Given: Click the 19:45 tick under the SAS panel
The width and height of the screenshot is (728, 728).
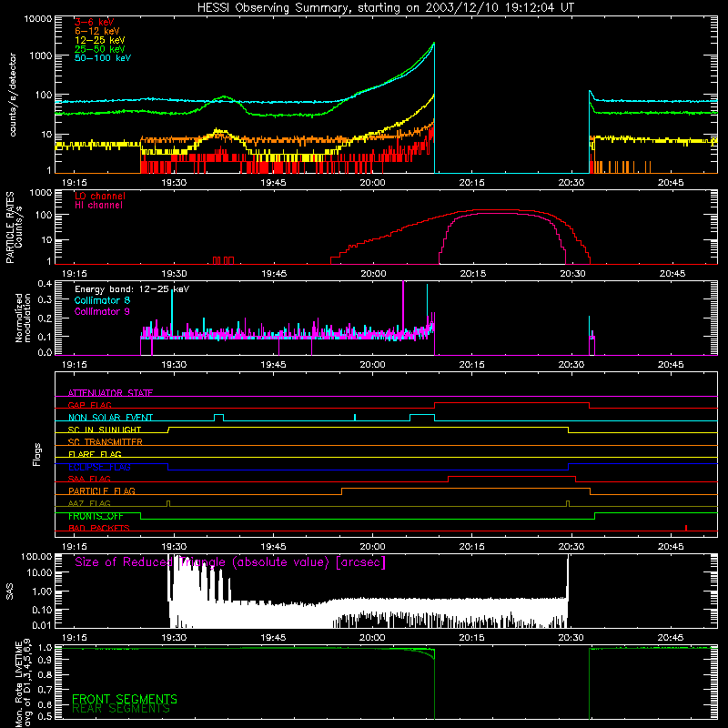Looking at the screenshot, I should point(274,638).
